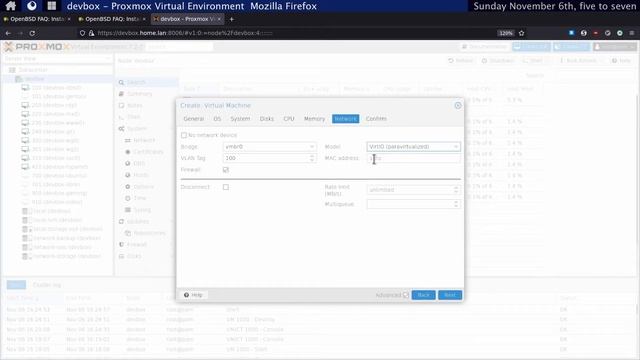The width and height of the screenshot is (640, 360).
Task: Click the red extension icon in toolbar
Action: pos(596,33)
